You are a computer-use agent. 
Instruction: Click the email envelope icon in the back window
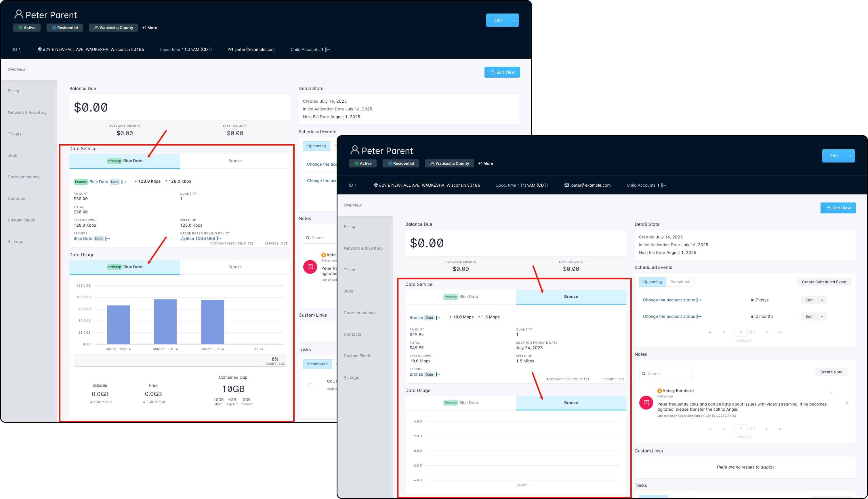(231, 49)
